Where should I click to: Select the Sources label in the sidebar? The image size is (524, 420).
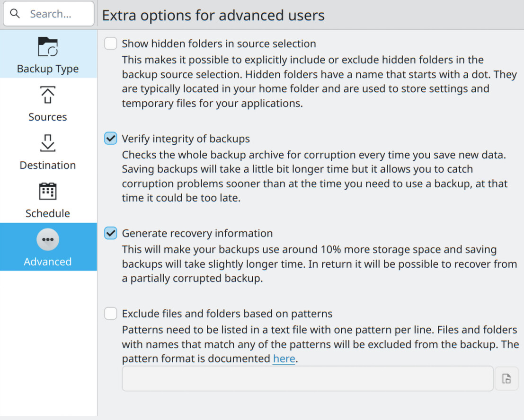pyautogui.click(x=48, y=117)
